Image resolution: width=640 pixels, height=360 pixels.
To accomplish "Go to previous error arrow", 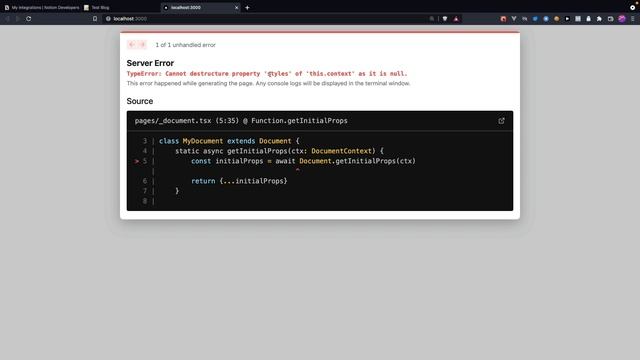I will 131,44.
